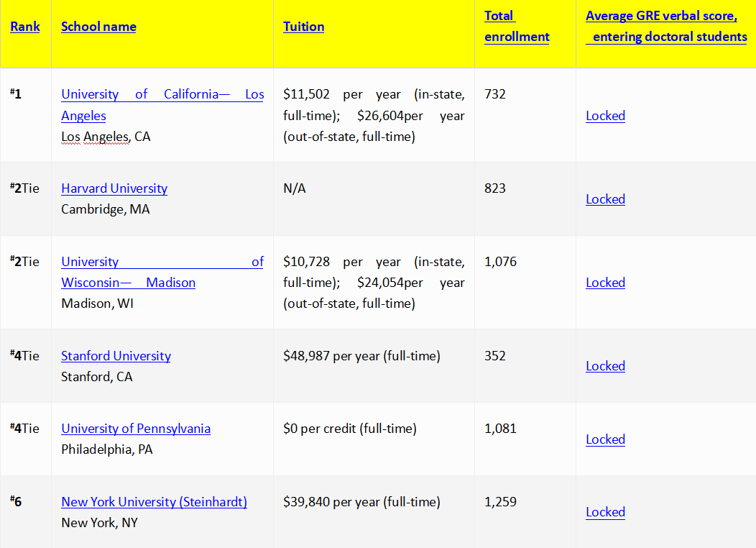Click Locked link in the UCLA row
Image resolution: width=756 pixels, height=548 pixels.
[605, 116]
